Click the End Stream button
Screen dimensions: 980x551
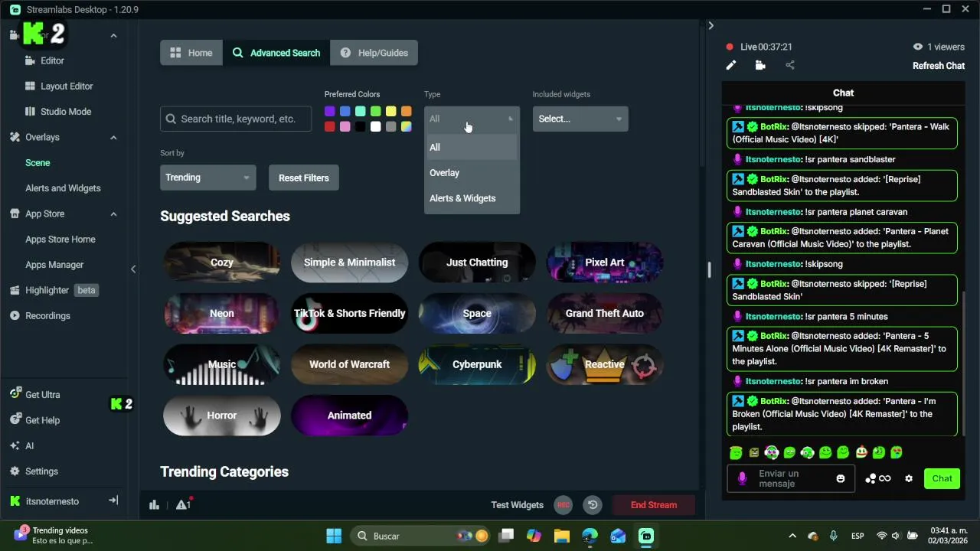[x=654, y=505]
